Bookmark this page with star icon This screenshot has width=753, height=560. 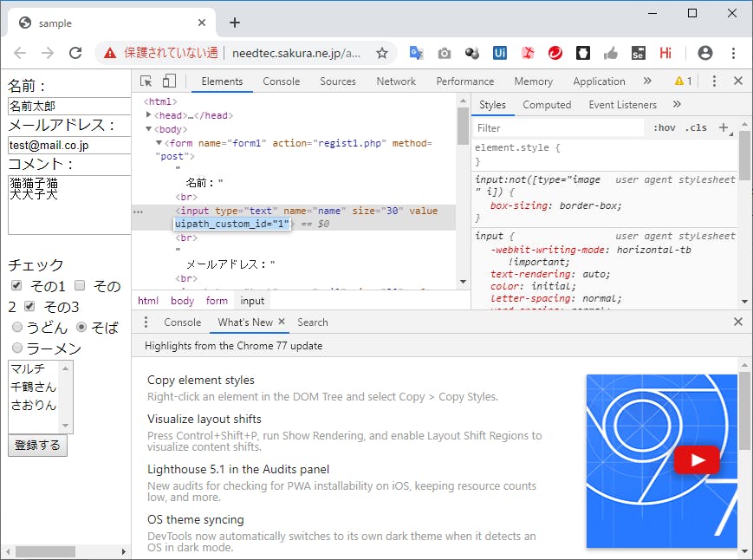click(382, 53)
